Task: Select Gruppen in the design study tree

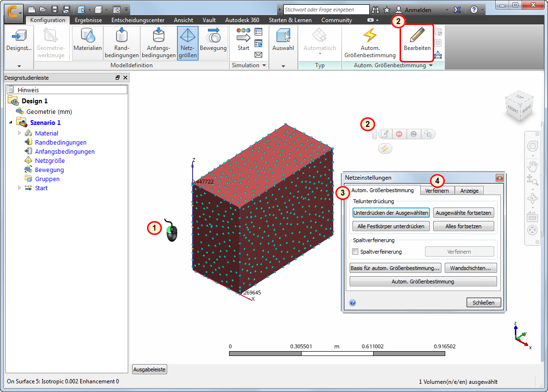Action: coord(47,179)
